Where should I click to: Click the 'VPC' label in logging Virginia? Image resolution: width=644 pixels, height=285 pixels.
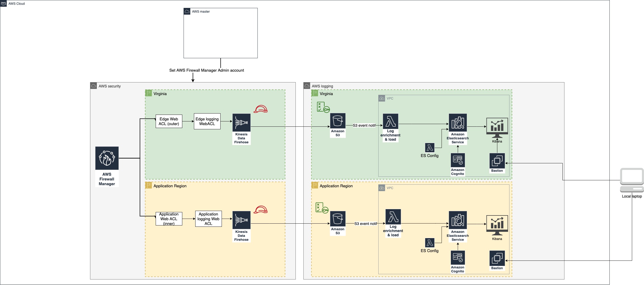coord(390,99)
